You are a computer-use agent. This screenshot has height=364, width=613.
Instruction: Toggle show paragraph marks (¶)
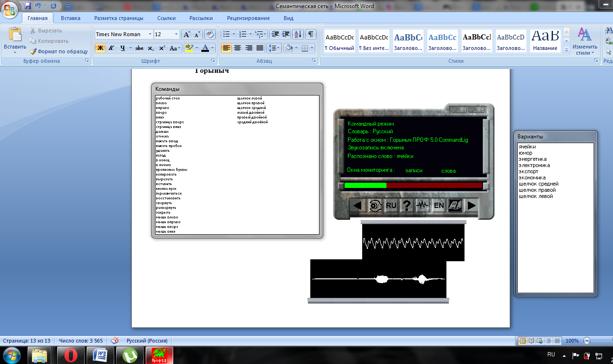pos(310,34)
